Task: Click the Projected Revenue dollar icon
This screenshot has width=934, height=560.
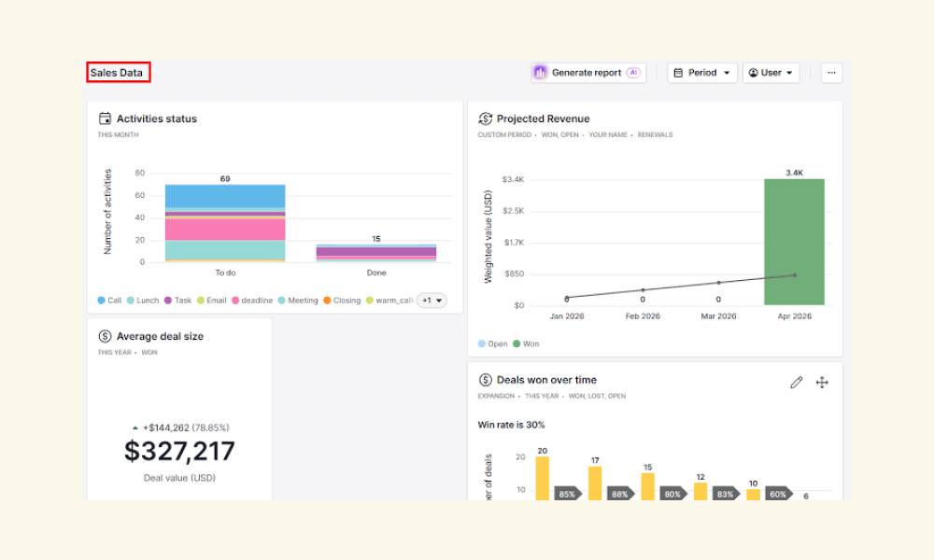Action: pos(485,119)
